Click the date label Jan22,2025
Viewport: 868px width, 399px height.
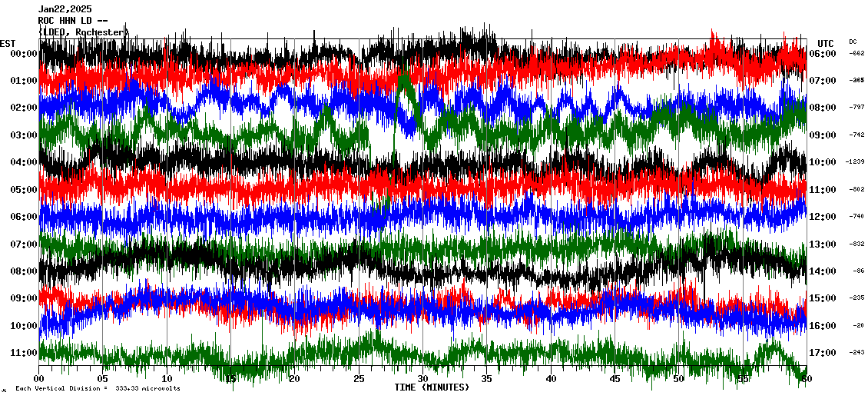click(65, 9)
